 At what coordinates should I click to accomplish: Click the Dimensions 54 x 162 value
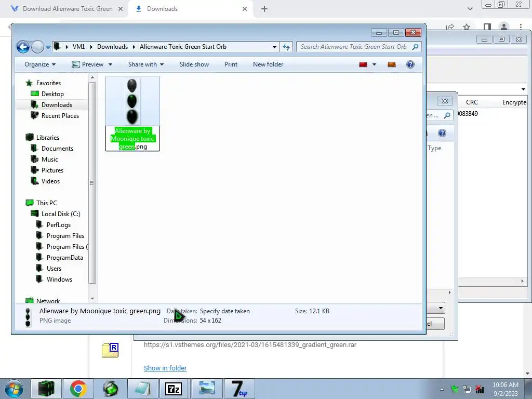(x=210, y=321)
